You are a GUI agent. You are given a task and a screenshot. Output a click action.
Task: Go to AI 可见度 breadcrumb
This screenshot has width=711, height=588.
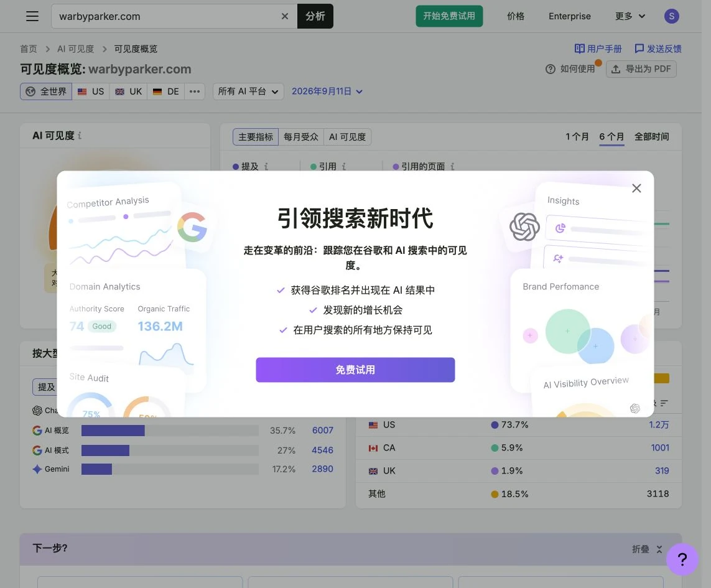pos(75,49)
